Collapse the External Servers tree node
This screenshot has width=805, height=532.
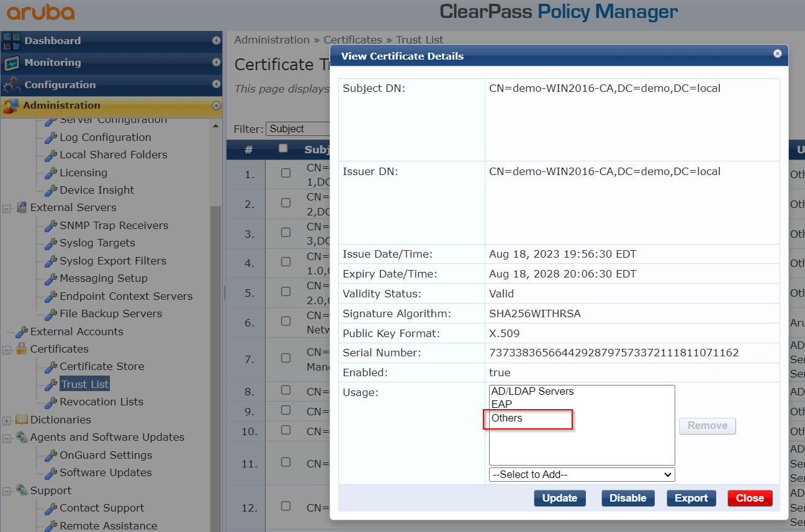(7, 208)
